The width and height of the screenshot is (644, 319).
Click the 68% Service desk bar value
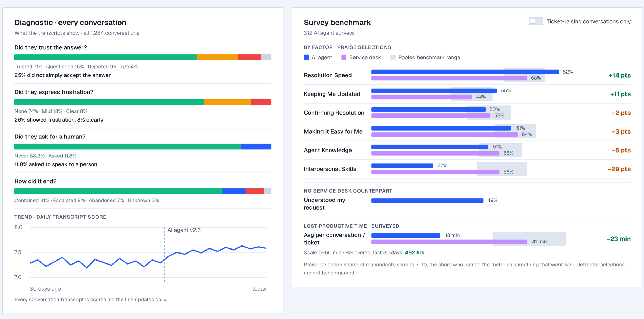536,78
